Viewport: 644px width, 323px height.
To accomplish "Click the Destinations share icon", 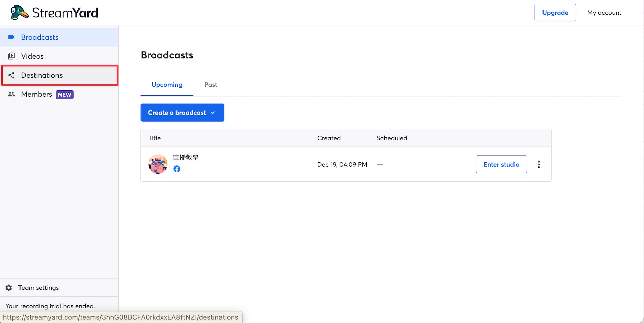I will click(11, 75).
